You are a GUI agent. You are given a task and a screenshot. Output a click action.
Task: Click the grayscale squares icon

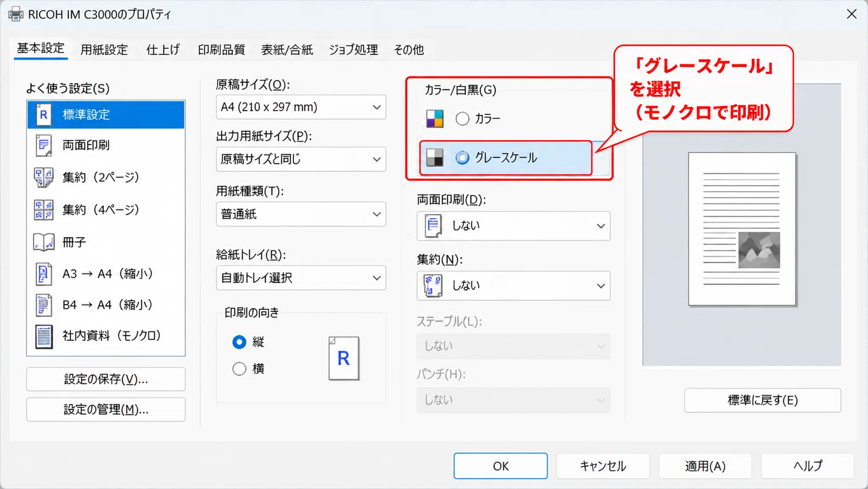click(x=435, y=157)
